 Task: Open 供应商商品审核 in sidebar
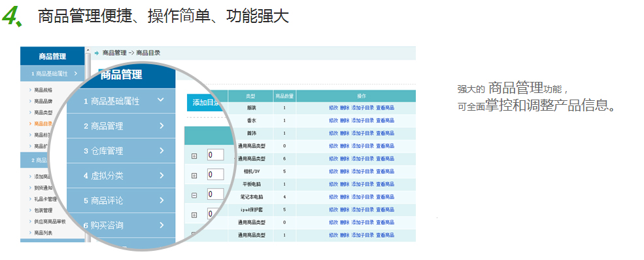tap(50, 222)
